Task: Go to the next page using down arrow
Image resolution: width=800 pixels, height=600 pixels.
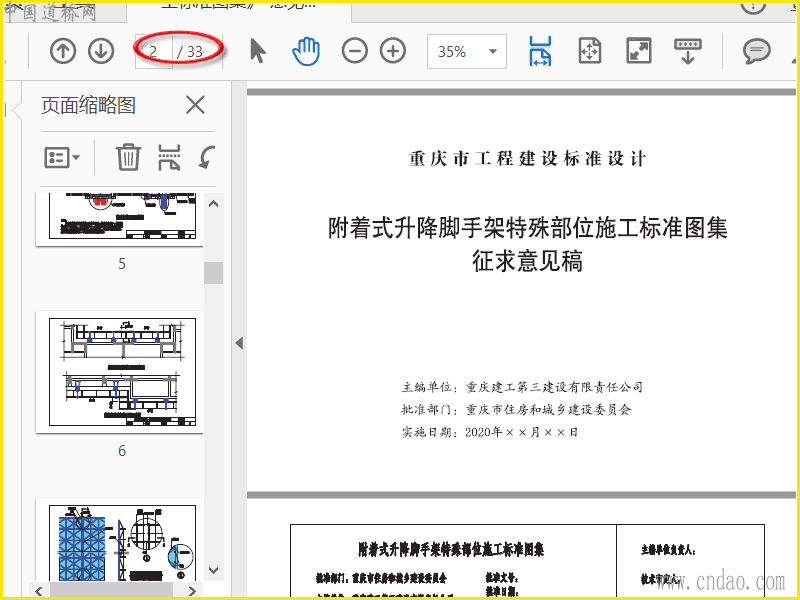Action: (x=101, y=51)
